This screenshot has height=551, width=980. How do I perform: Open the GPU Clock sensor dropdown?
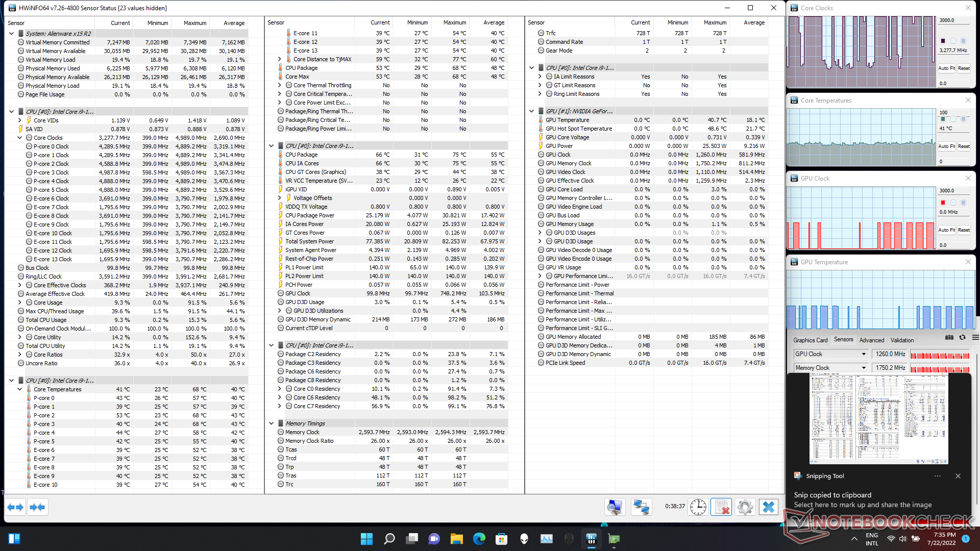click(x=864, y=354)
